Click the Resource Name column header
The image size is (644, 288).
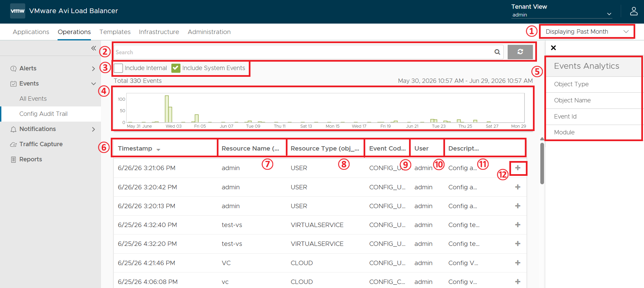(x=250, y=149)
